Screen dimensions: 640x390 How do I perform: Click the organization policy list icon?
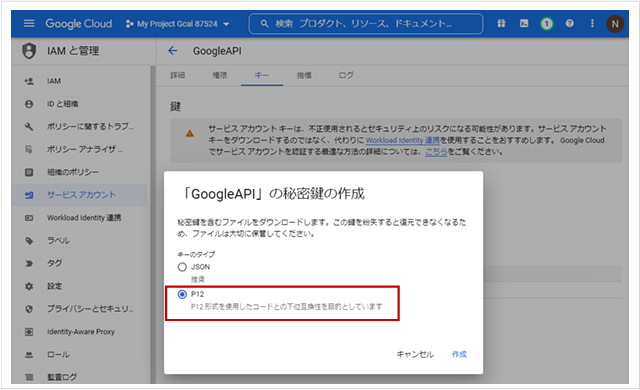[29, 173]
